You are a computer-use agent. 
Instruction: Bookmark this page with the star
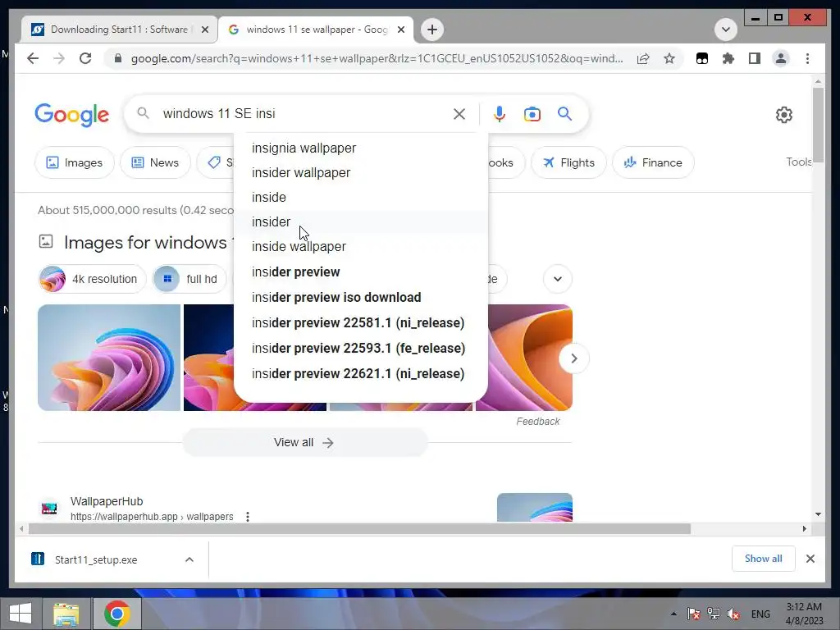point(669,58)
